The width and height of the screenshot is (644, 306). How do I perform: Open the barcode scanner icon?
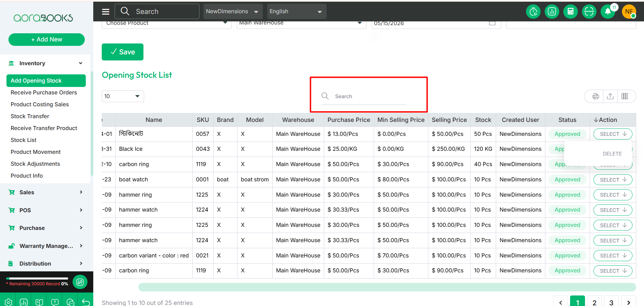(x=589, y=12)
